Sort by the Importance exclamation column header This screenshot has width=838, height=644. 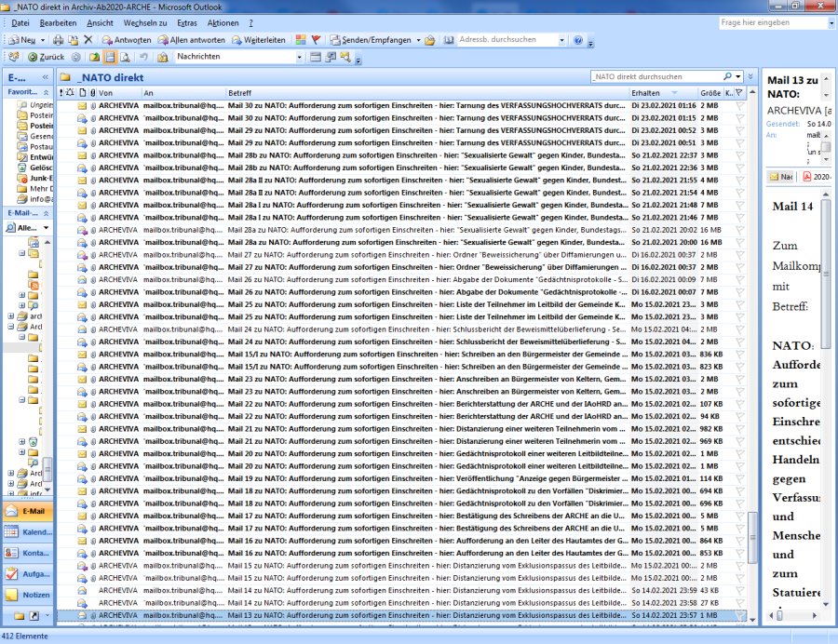(61, 92)
